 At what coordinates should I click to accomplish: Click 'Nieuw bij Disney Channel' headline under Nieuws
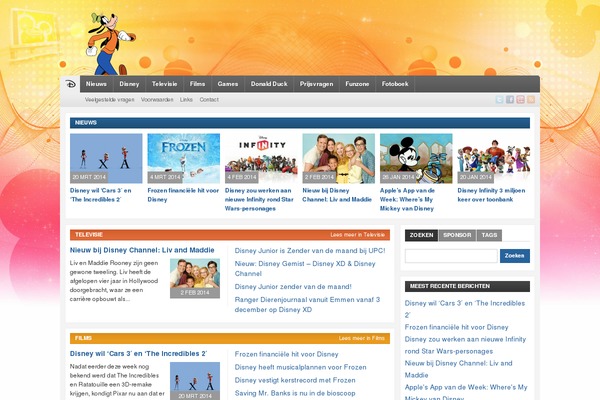click(x=337, y=195)
